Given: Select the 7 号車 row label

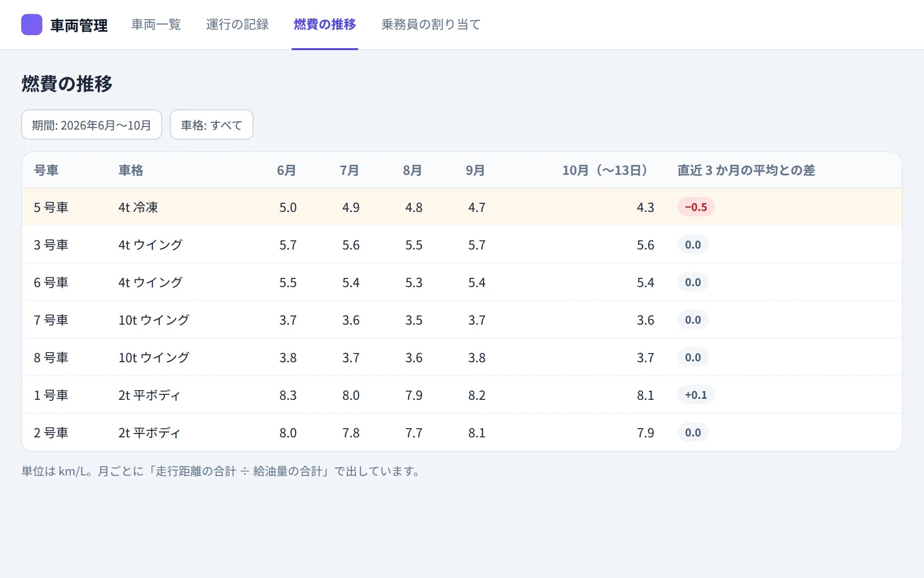Looking at the screenshot, I should coord(51,320).
